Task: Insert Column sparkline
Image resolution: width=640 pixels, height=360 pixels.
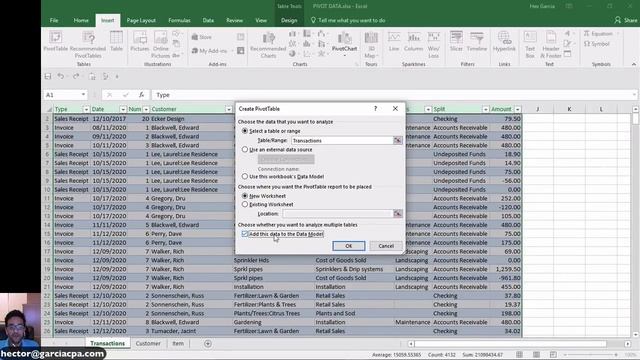Action: (413, 41)
